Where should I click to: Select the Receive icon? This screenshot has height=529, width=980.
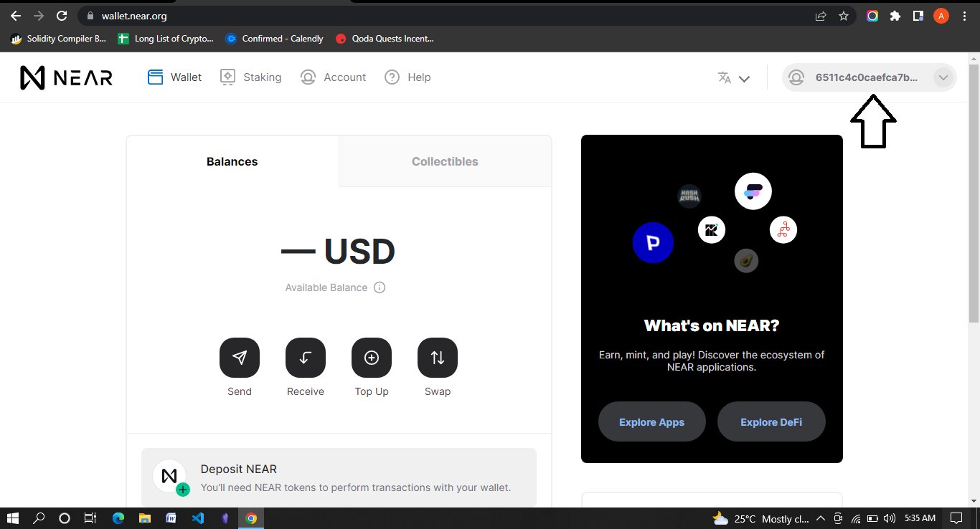306,358
